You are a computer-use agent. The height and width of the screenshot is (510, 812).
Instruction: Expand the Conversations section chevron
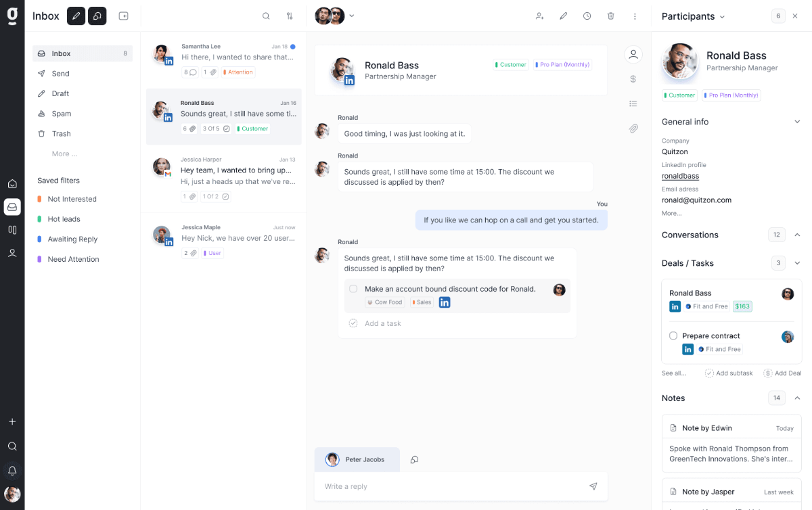[797, 235]
